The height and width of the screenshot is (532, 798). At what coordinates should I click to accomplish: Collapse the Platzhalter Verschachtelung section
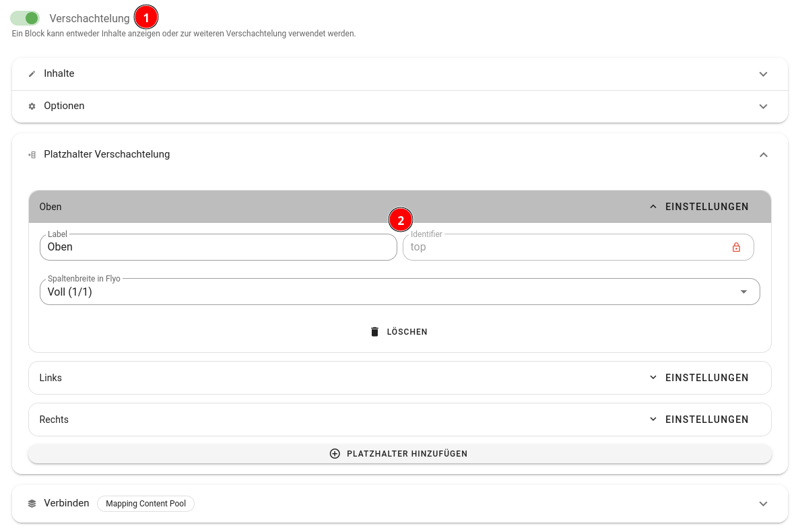tap(763, 155)
